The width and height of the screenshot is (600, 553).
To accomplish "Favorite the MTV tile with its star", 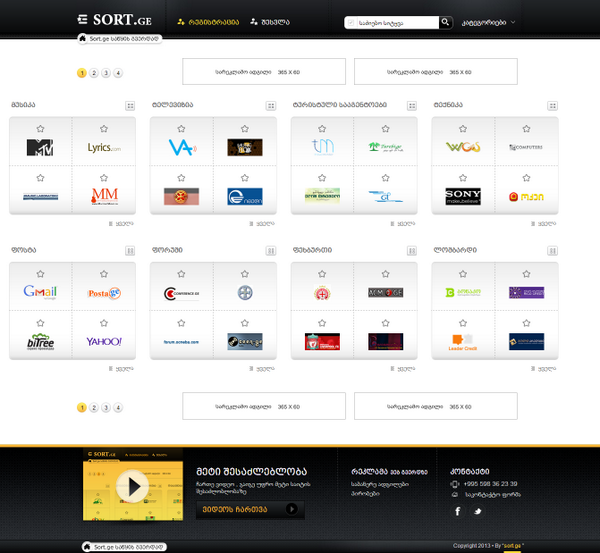I will [40, 129].
